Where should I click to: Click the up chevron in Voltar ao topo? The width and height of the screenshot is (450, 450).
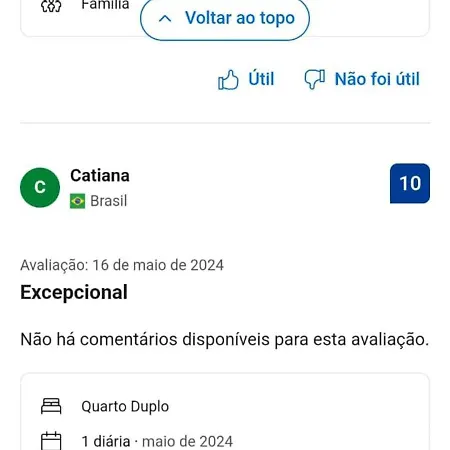(165, 18)
